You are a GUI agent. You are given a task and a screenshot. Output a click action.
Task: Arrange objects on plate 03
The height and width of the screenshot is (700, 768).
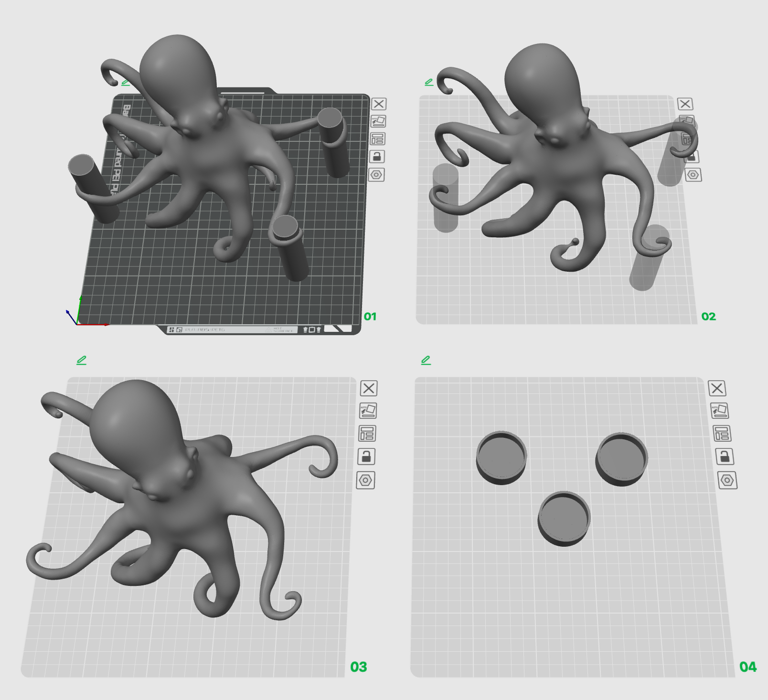(367, 434)
